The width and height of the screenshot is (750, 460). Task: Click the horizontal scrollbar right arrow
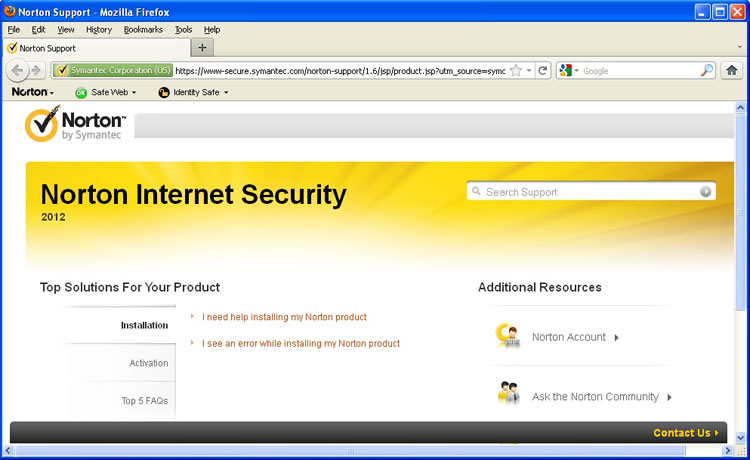(728, 450)
